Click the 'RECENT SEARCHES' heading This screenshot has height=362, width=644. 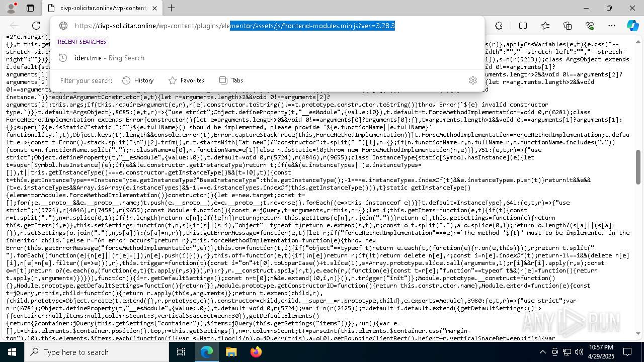[x=82, y=42]
